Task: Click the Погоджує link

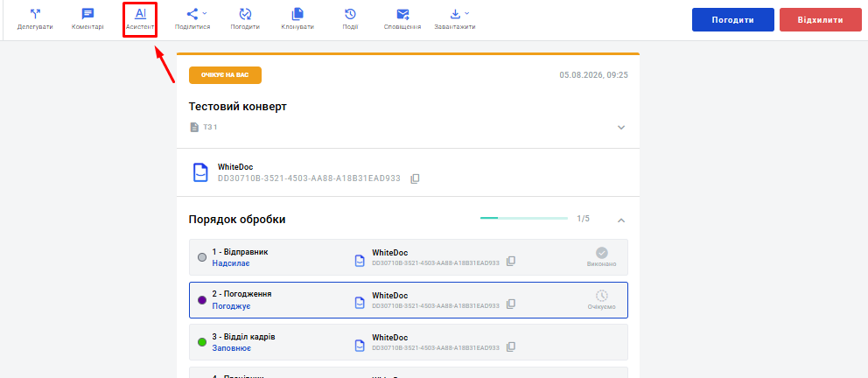Action: [x=231, y=306]
